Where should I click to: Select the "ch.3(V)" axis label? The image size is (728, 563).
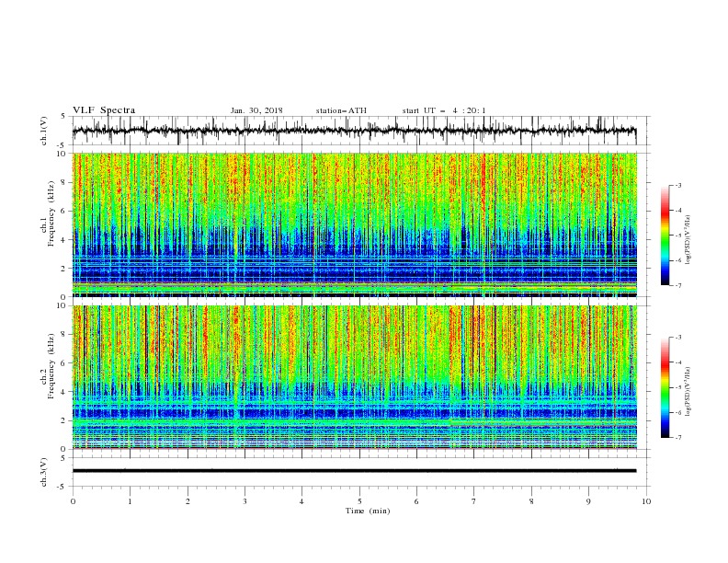(x=44, y=472)
